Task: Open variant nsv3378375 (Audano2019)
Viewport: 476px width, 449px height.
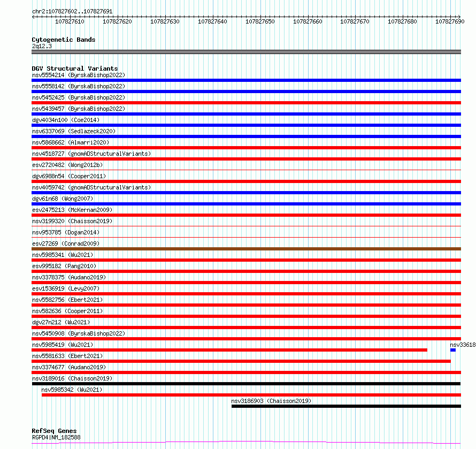Action: tap(69, 277)
